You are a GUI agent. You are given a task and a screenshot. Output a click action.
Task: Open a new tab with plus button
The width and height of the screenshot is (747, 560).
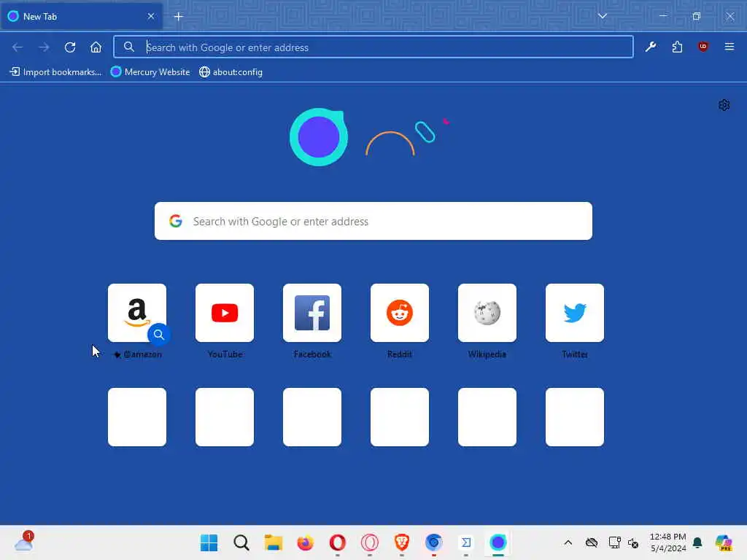[x=178, y=17]
